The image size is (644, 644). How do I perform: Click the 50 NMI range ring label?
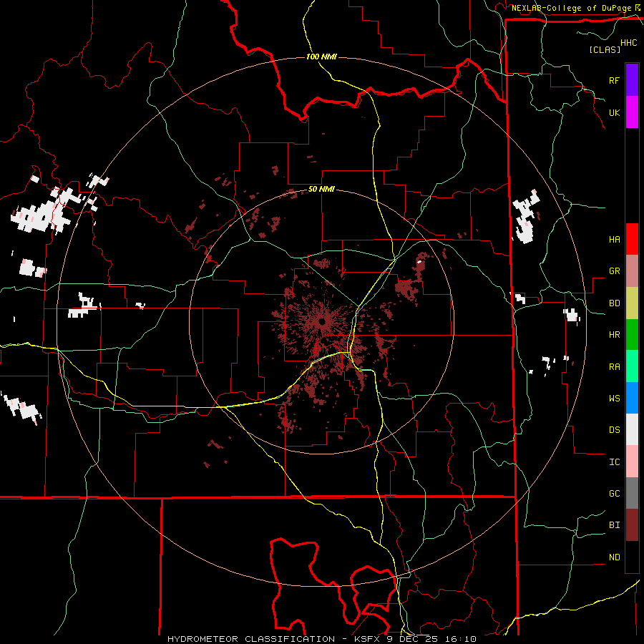[x=321, y=190]
